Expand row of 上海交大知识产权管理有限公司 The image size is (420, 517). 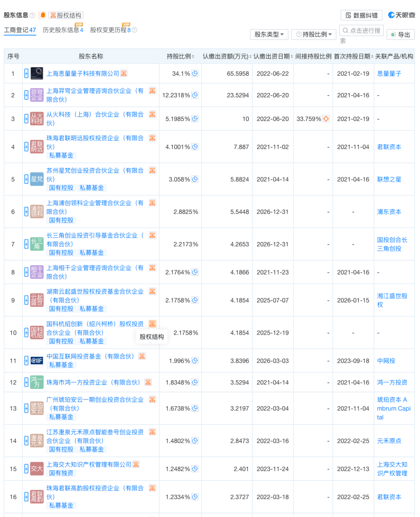pos(26,468)
